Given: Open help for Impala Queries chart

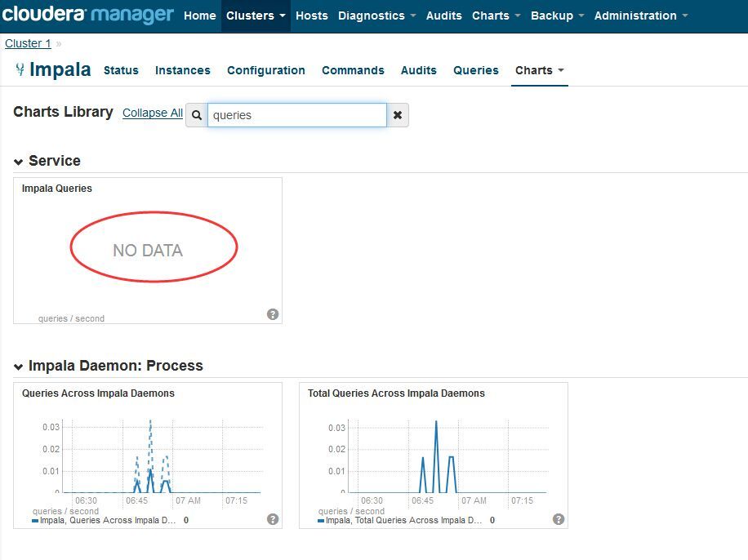Looking at the screenshot, I should pos(273,314).
